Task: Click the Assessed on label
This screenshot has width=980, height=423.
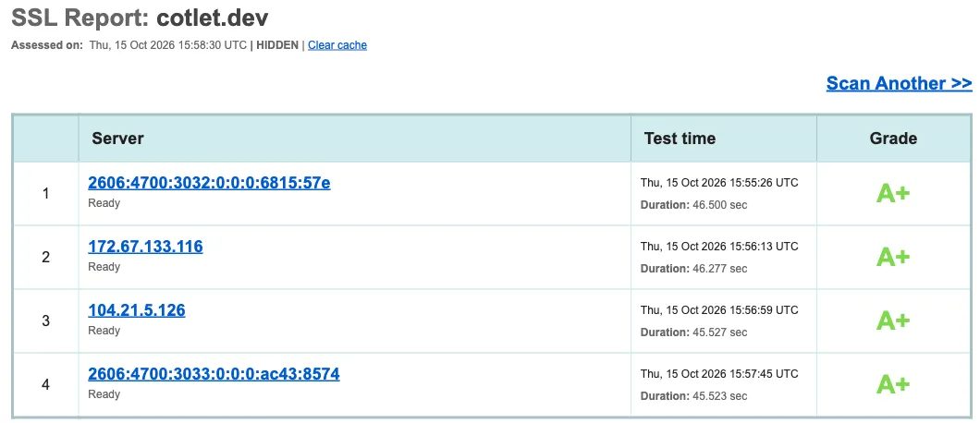Action: [47, 45]
